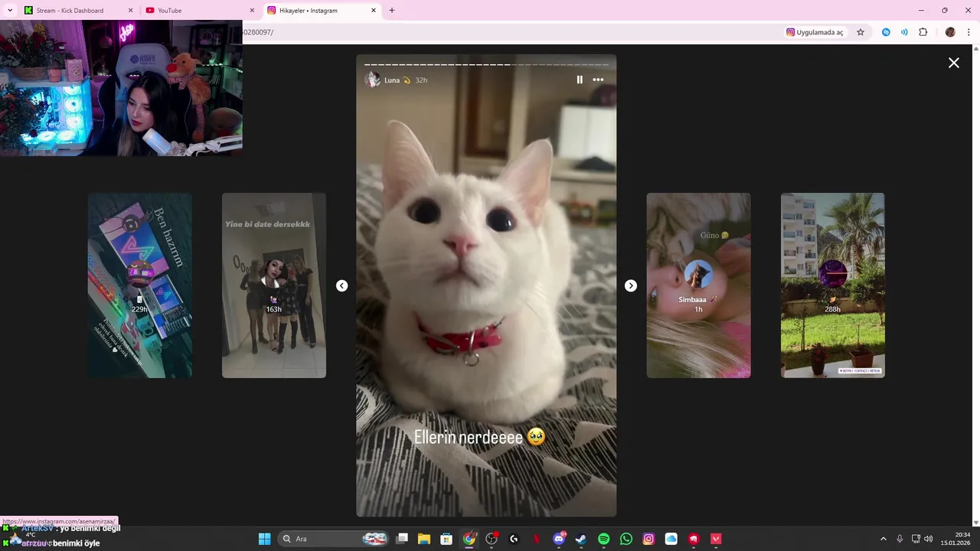Open the red Riot-style app before Valorant on taskbar

click(x=694, y=539)
